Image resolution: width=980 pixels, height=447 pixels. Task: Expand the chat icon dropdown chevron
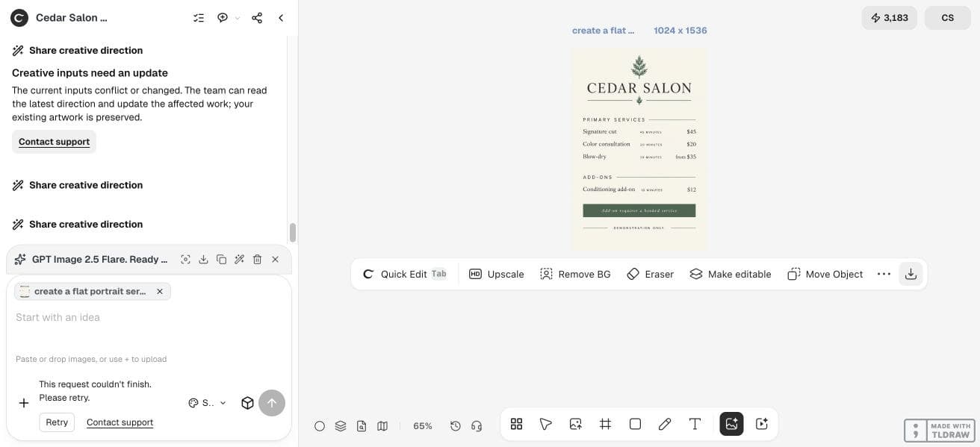[238, 18]
